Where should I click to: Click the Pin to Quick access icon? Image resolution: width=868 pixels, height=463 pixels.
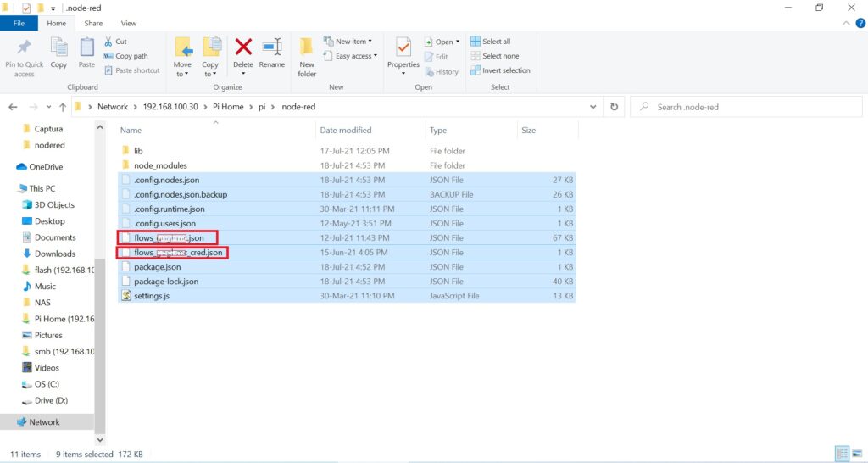25,47
